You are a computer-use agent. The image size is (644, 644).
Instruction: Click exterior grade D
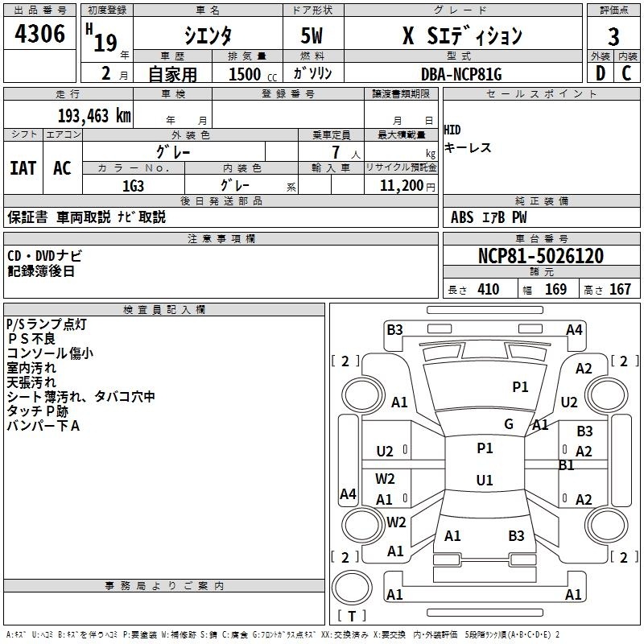[601, 73]
